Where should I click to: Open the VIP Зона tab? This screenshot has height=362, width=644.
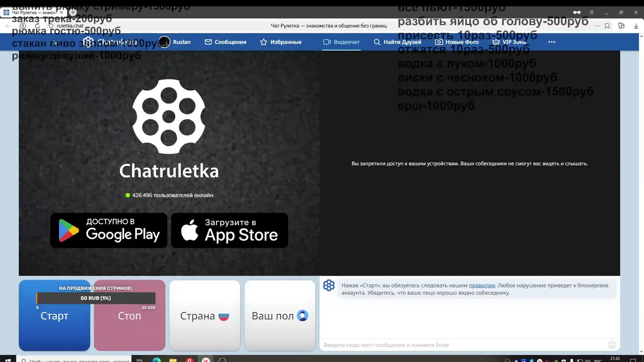coord(509,42)
